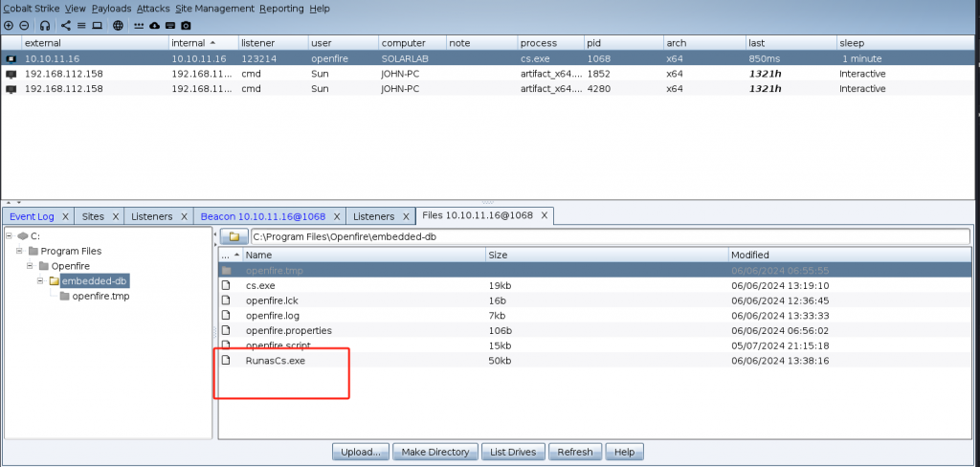980x467 pixels.
Task: Click the List Drives button
Action: click(513, 452)
